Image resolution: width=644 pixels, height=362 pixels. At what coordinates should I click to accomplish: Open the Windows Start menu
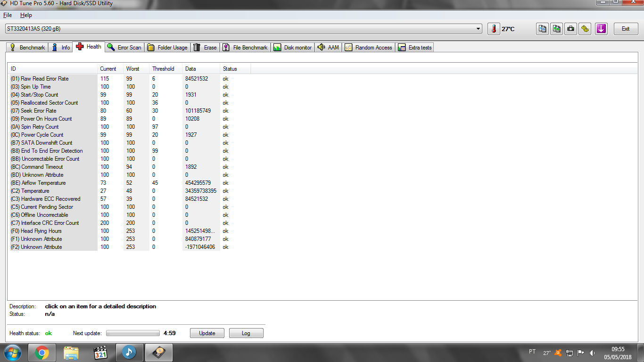(x=13, y=353)
